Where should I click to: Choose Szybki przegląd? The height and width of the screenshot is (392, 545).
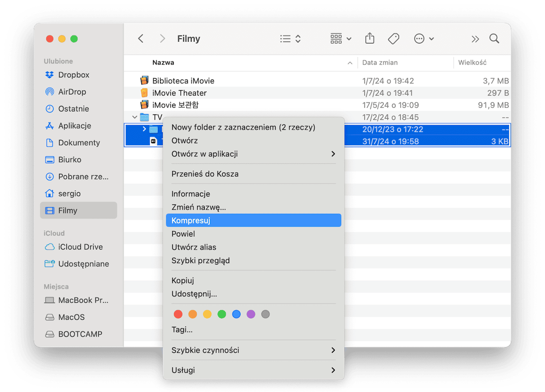254,260
